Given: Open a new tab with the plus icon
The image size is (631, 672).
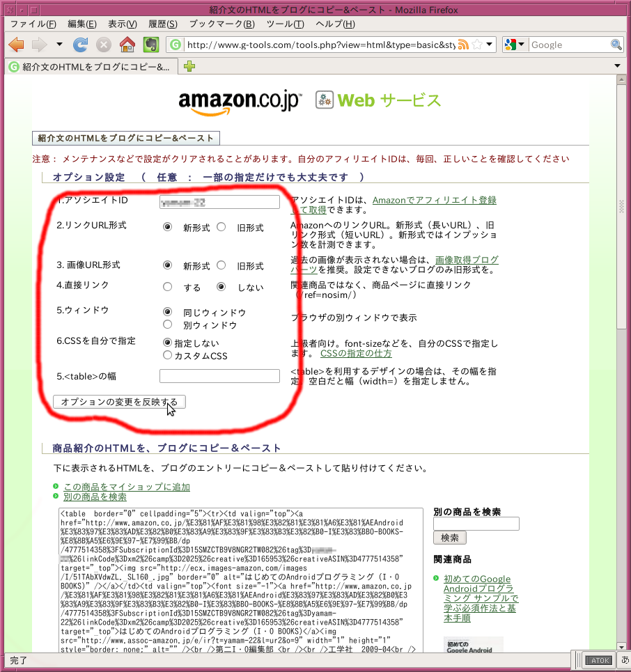Looking at the screenshot, I should coord(189,66).
